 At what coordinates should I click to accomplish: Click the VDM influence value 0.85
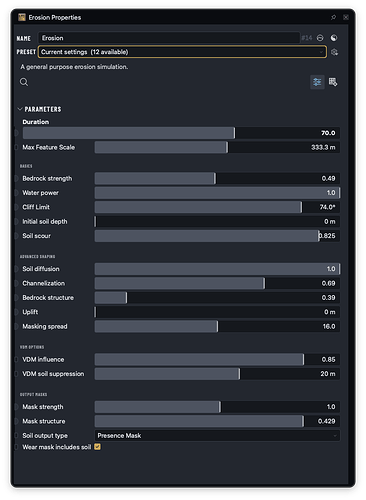point(328,360)
